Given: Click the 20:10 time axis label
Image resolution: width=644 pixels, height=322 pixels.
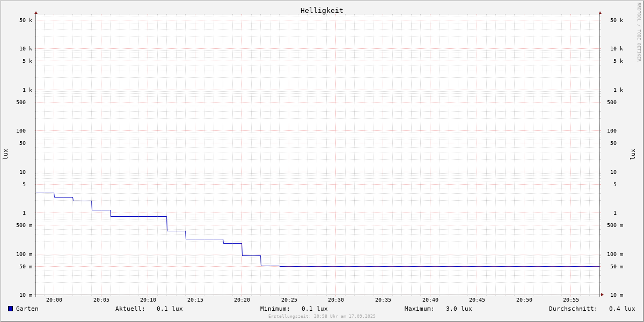Looking at the screenshot, I should point(148,300).
